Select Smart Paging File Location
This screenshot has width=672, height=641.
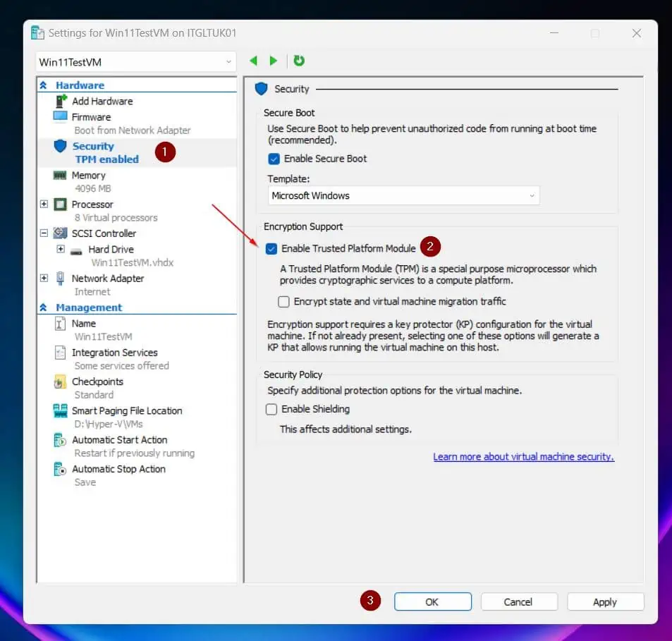click(x=128, y=410)
